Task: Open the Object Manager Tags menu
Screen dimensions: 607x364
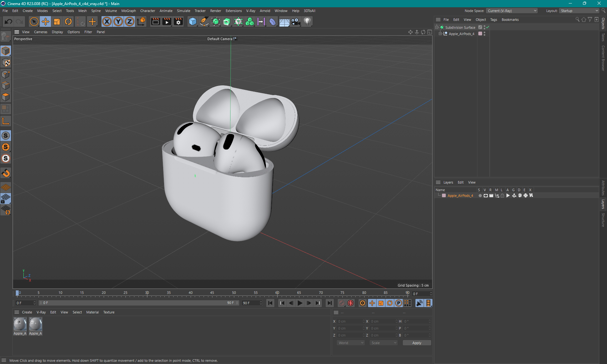Action: tap(494, 20)
